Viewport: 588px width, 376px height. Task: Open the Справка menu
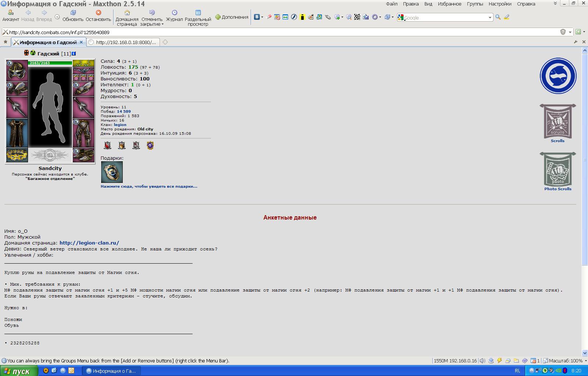[526, 4]
